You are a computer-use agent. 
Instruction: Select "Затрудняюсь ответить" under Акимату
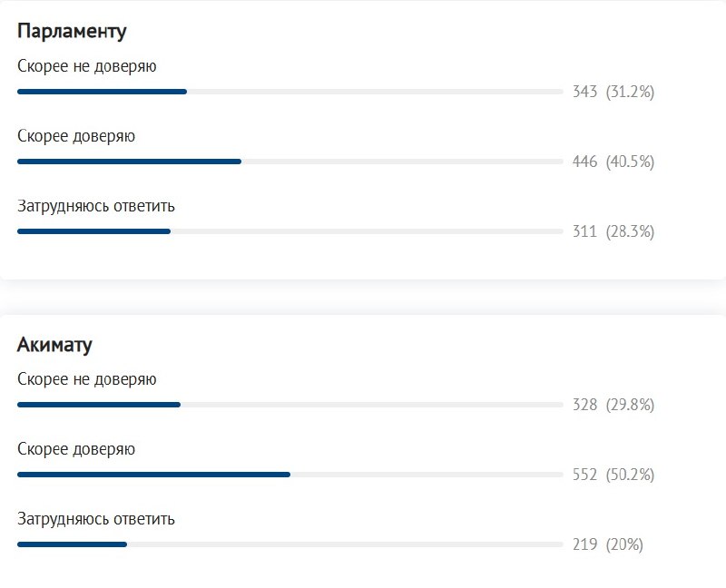click(x=96, y=519)
